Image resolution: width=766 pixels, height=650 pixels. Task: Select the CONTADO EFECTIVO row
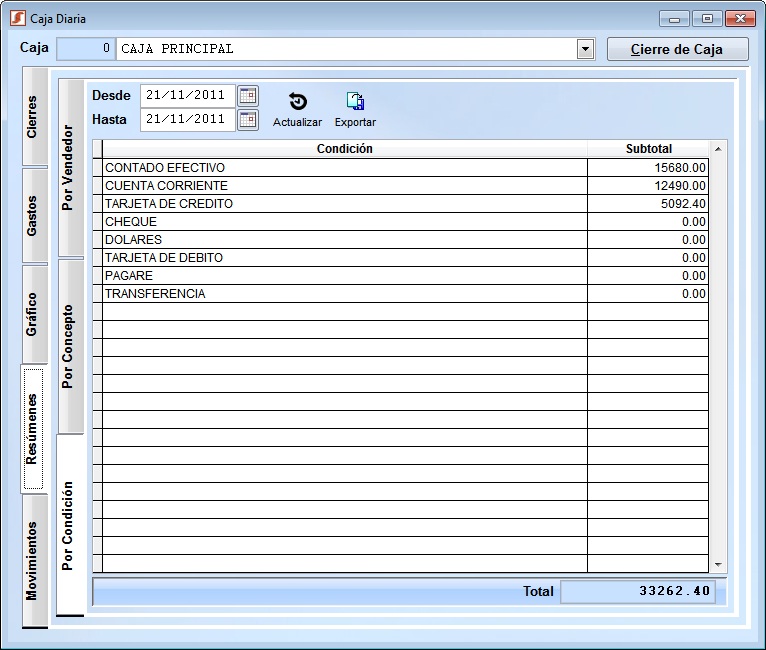[x=344, y=168]
